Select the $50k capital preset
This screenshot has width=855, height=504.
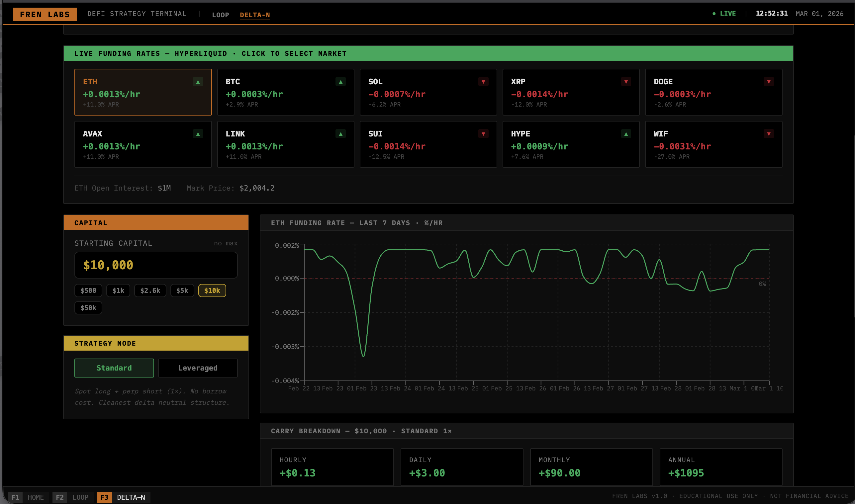tap(88, 308)
